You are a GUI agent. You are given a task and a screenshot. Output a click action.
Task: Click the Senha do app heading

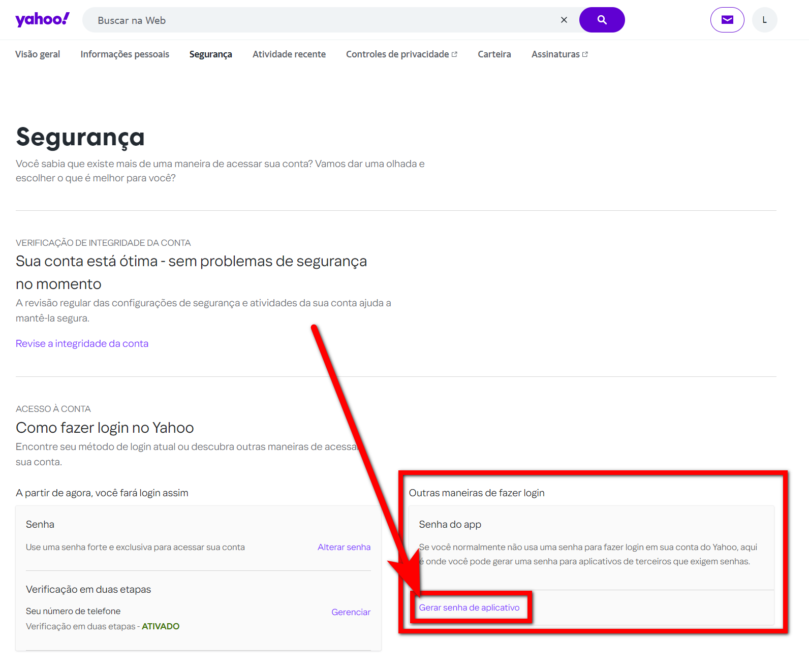click(x=450, y=524)
